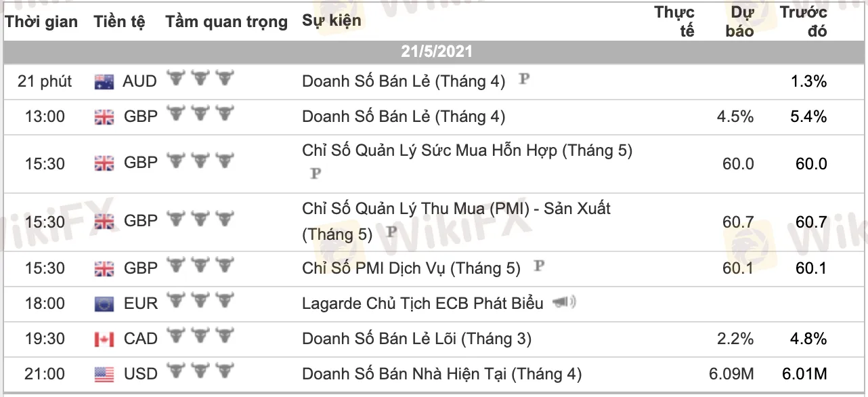The width and height of the screenshot is (868, 397).
Task: Click the Tầm quan trọng column header
Action: 226,22
